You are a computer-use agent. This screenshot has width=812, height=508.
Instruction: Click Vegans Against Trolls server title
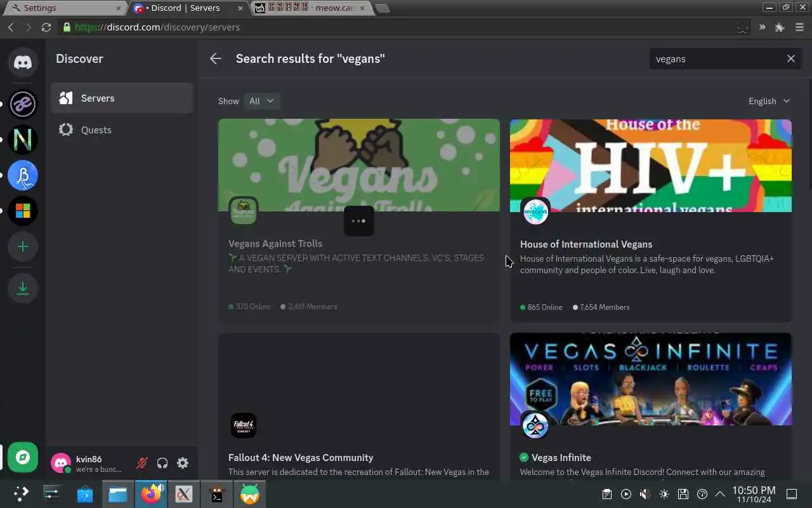tap(275, 243)
